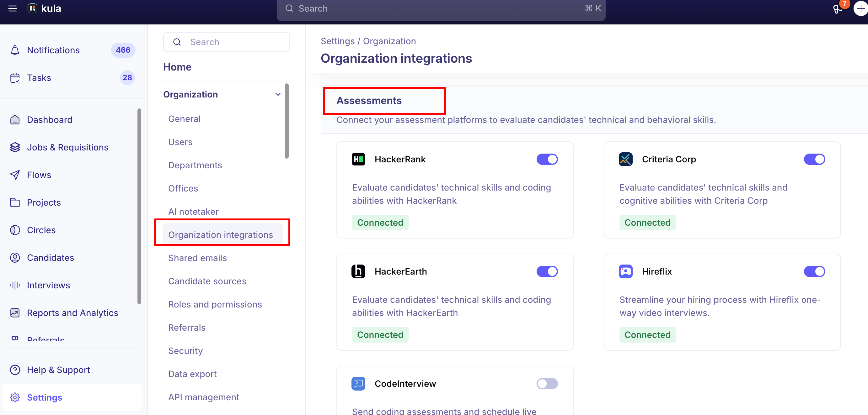Click the plus icon in top bar

(860, 8)
